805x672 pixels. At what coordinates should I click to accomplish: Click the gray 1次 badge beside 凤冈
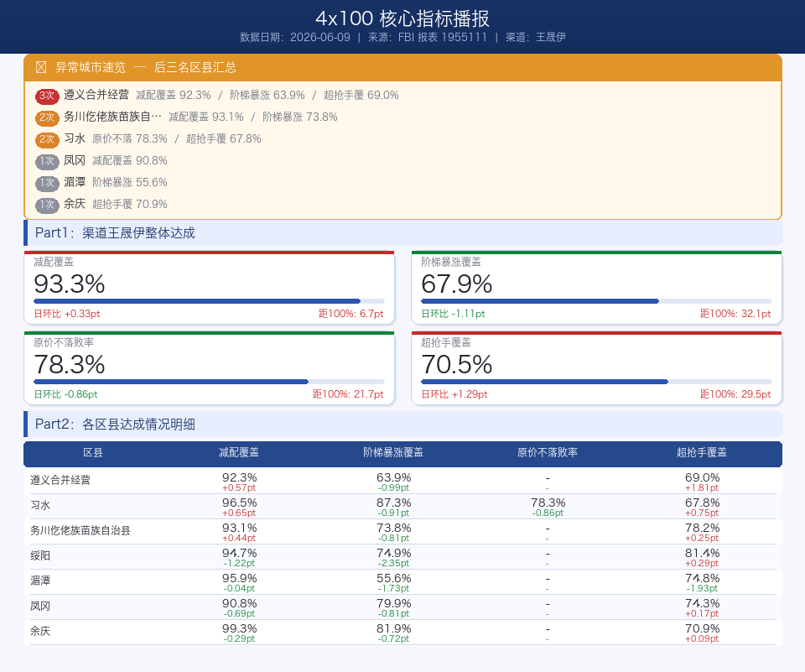click(47, 161)
